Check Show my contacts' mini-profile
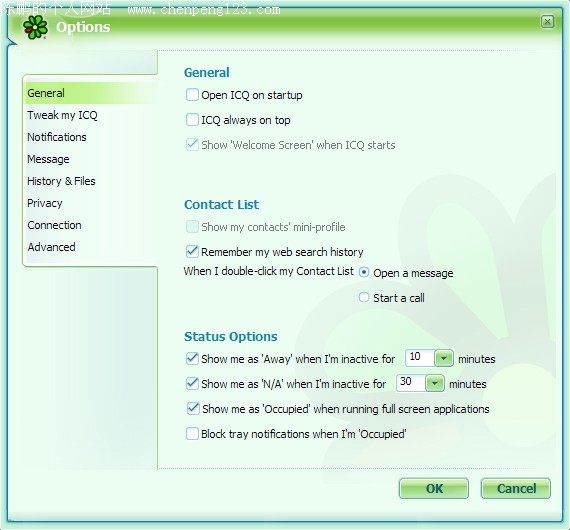 tap(192, 226)
